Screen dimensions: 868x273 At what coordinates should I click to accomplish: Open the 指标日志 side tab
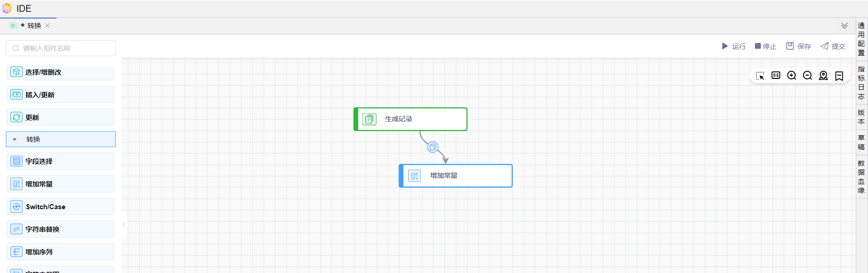[861, 82]
